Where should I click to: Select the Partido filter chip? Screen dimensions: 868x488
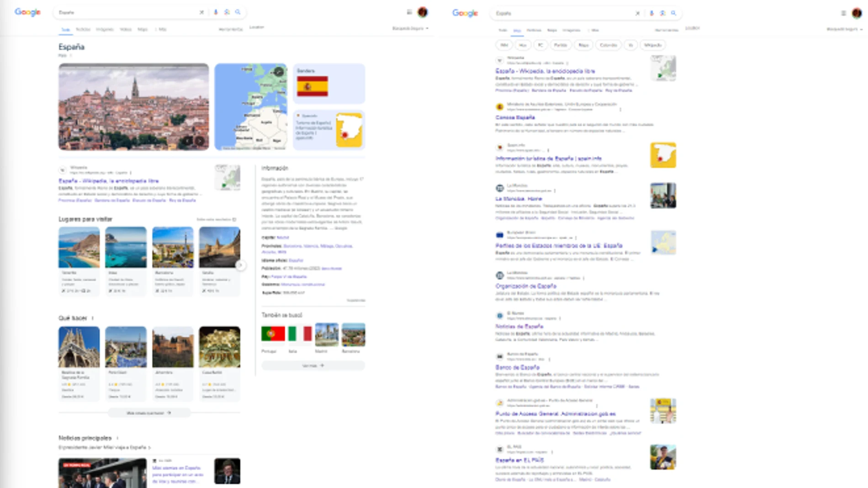pos(560,45)
